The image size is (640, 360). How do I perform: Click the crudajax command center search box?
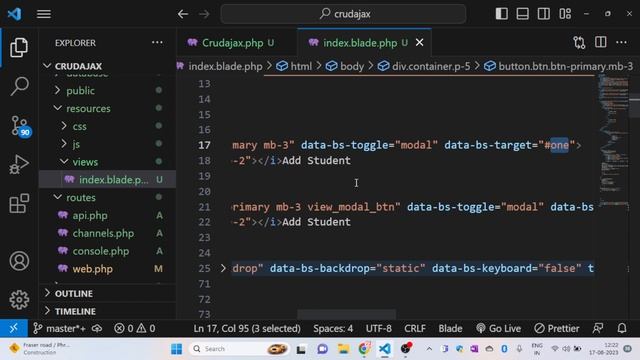pyautogui.click(x=343, y=14)
